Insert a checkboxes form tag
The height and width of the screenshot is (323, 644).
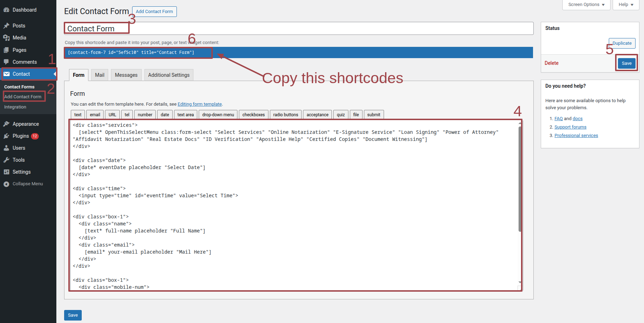coord(253,115)
